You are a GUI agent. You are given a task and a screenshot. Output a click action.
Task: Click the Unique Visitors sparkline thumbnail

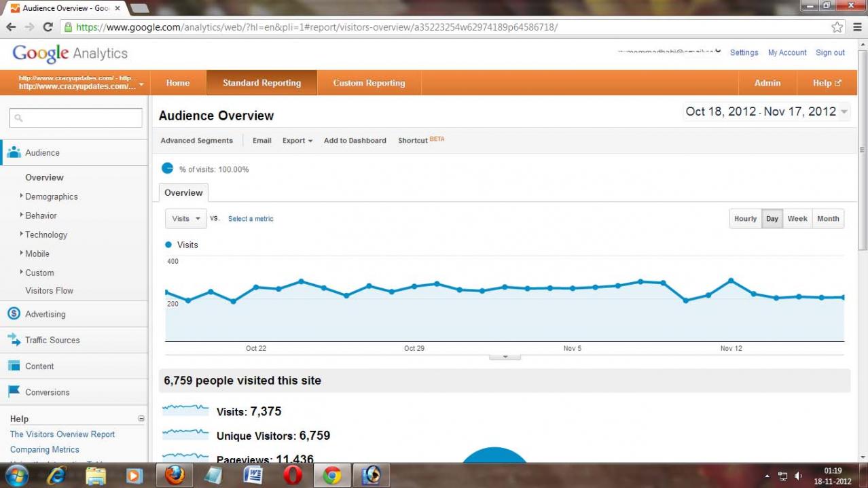coord(185,434)
